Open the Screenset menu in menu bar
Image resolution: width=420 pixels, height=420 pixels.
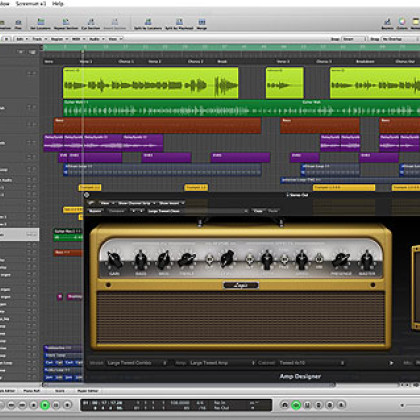point(31,4)
